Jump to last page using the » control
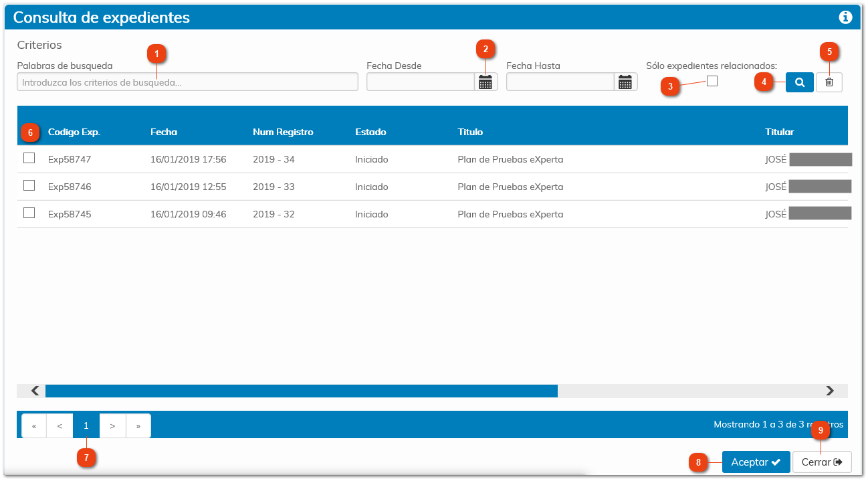The image size is (868, 481). click(138, 425)
